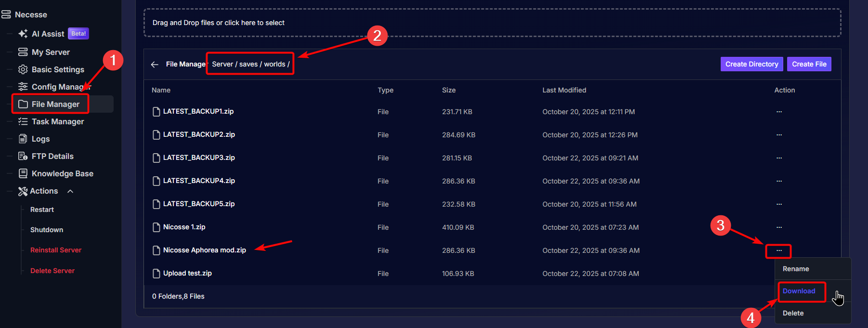868x328 pixels.
Task: Click the back arrow beside File Manager
Action: click(x=155, y=65)
